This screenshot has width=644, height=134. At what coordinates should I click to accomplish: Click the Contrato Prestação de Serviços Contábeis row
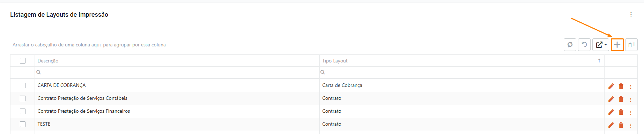pos(307,98)
